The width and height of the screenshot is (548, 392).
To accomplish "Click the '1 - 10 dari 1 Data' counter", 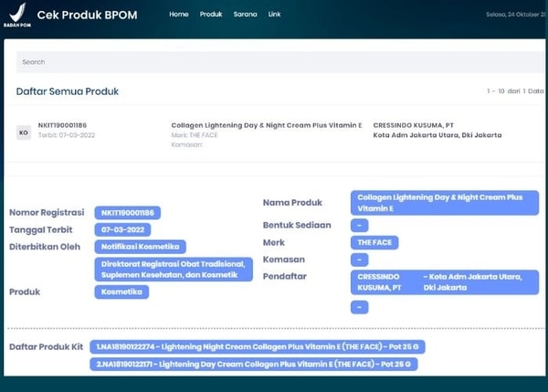I will (x=515, y=91).
